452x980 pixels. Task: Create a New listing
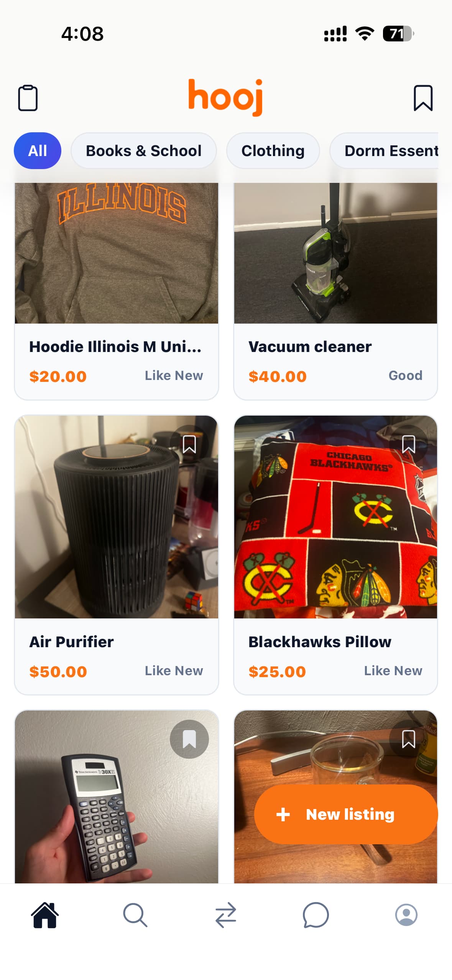pos(345,814)
